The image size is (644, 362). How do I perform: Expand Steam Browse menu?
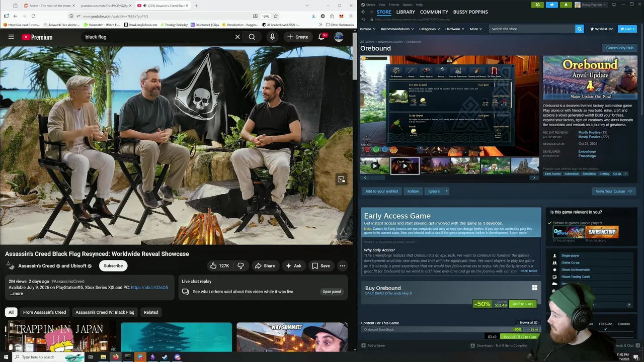tap(367, 29)
